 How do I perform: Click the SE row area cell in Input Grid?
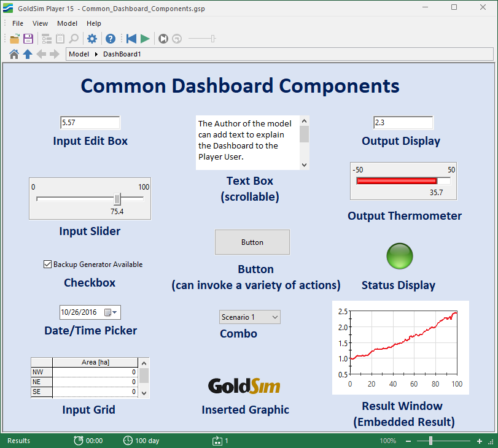pos(95,392)
